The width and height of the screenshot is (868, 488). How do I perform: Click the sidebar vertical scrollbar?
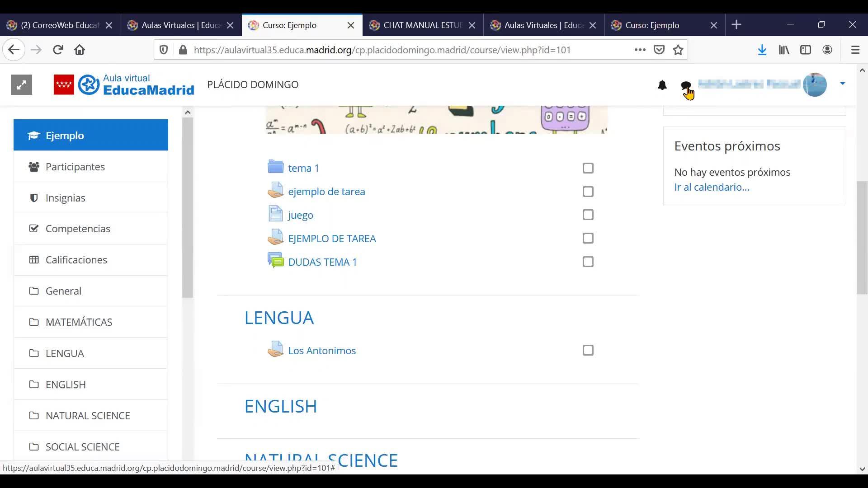(188, 208)
